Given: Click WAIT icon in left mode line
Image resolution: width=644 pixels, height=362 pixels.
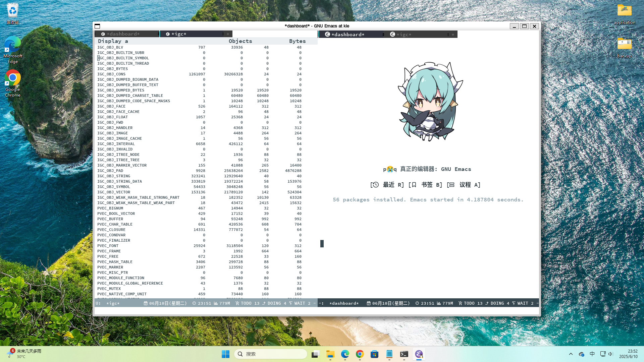Looking at the screenshot, I should [291, 303].
